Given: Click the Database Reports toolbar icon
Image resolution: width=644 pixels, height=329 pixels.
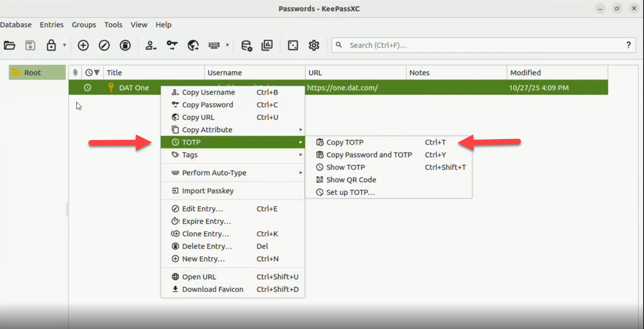Looking at the screenshot, I should [x=267, y=45].
